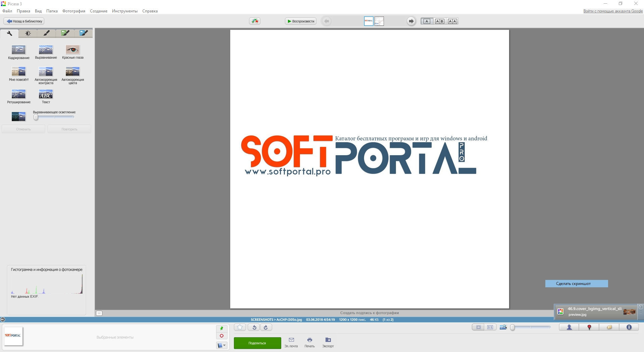Click the fill light preview icon

pos(18,116)
